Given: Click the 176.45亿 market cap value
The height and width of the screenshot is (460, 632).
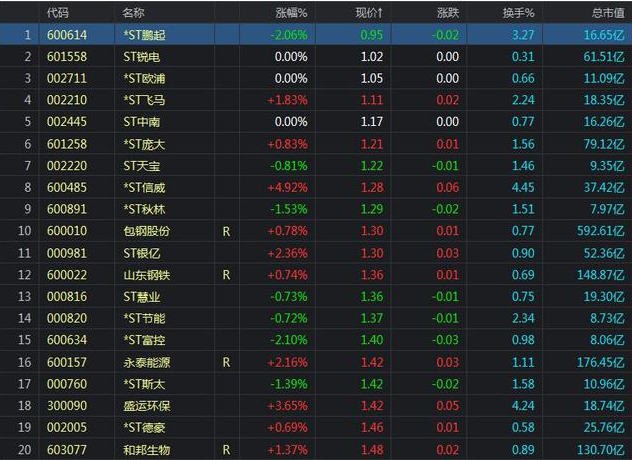Looking at the screenshot, I should [601, 362].
